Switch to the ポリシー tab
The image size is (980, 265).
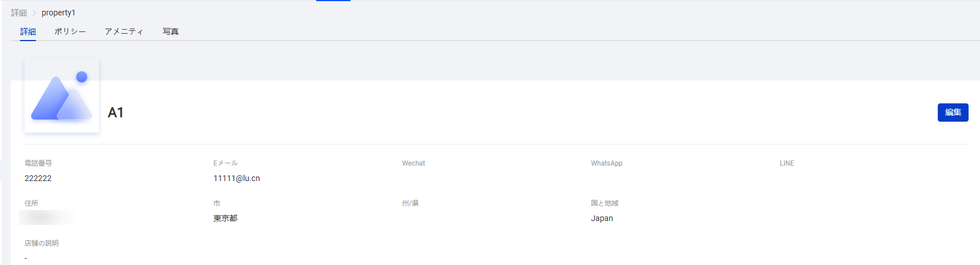pyautogui.click(x=70, y=31)
